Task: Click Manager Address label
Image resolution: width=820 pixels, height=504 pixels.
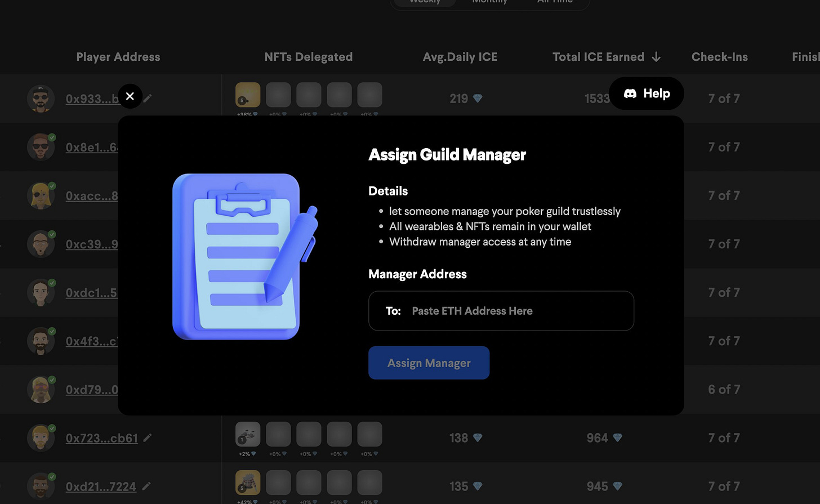Action: pyautogui.click(x=417, y=274)
